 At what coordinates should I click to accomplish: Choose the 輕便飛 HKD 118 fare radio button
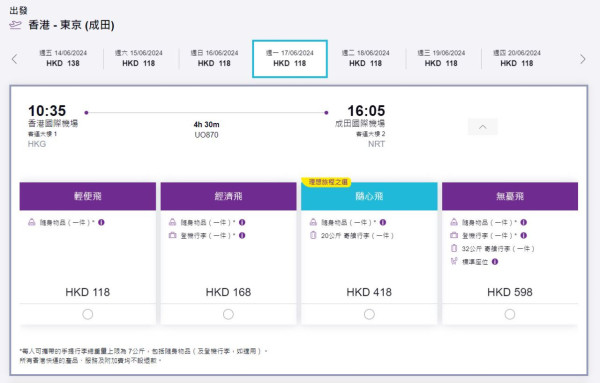88,314
